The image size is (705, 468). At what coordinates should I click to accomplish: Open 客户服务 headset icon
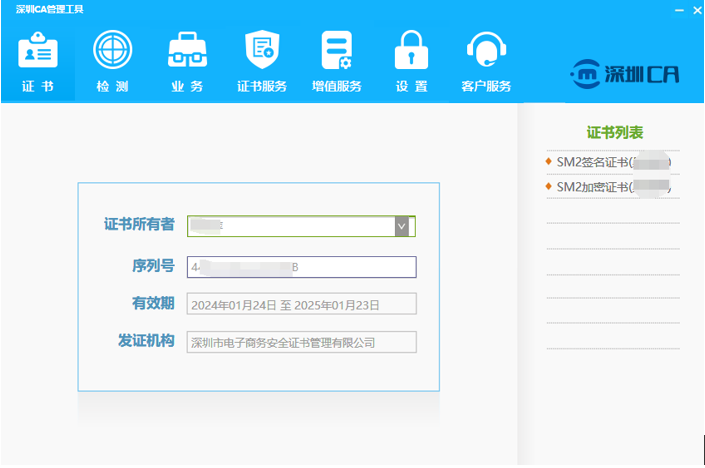pyautogui.click(x=486, y=51)
